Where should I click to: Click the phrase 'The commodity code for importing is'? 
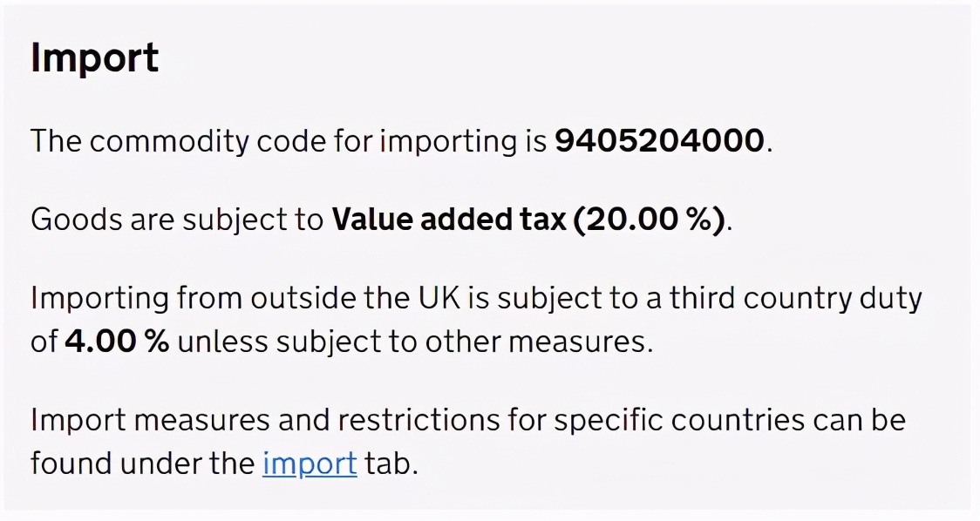[289, 141]
